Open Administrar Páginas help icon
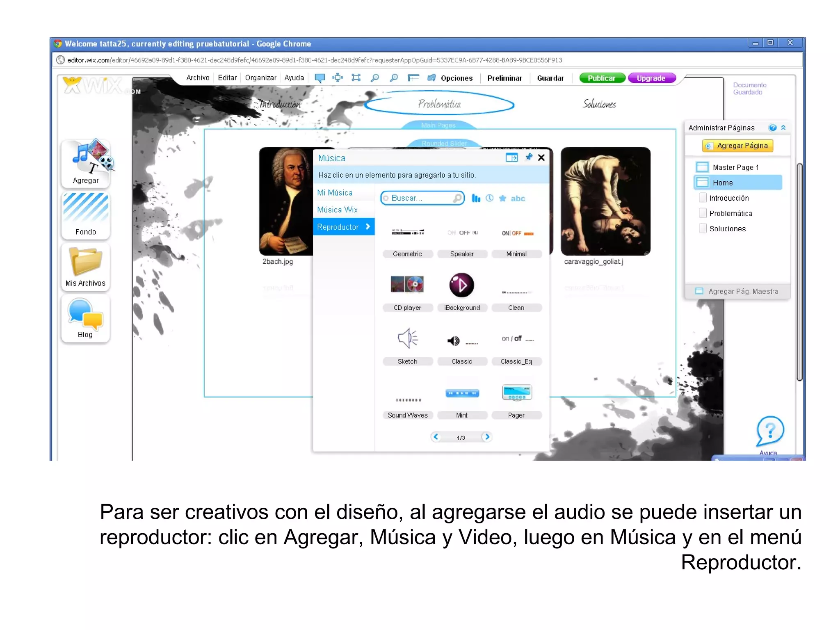 tap(773, 128)
